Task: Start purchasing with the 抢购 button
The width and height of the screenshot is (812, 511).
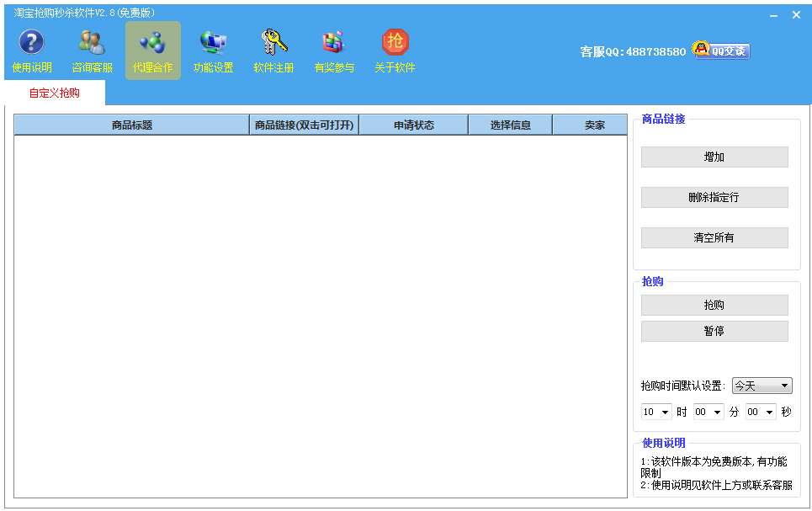Action: pos(714,305)
